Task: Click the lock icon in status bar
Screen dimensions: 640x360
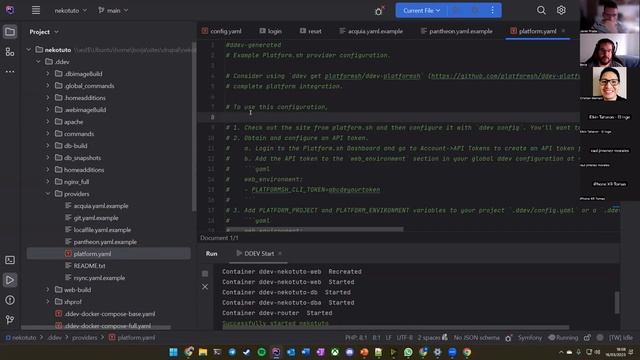Action: tap(587, 338)
